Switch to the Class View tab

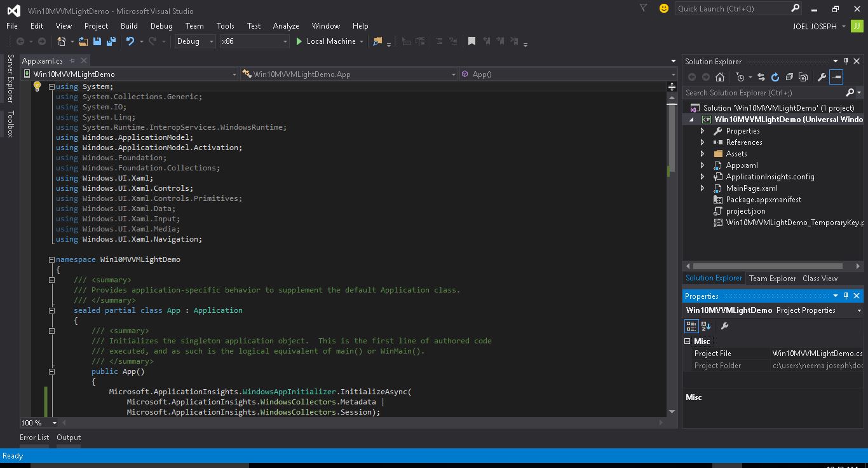820,279
